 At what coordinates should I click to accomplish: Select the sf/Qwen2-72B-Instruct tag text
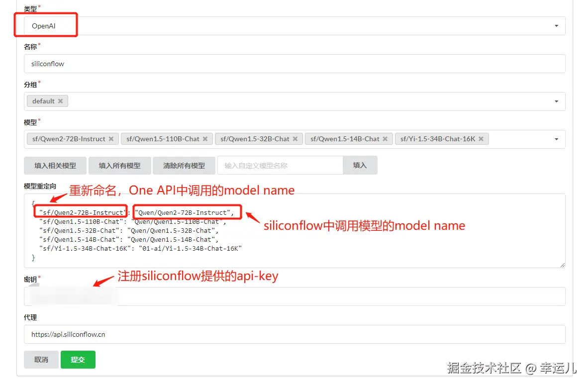pos(69,139)
